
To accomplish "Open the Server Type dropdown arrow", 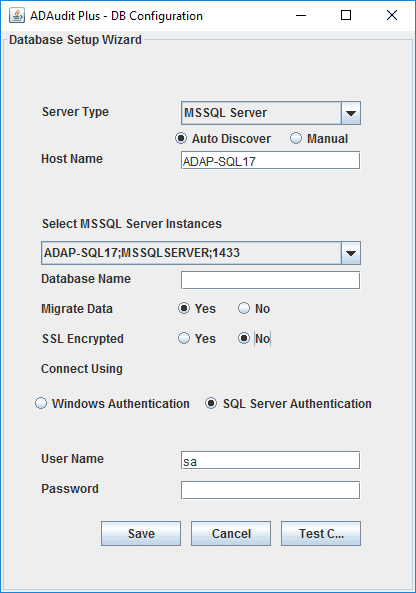I will coord(351,113).
